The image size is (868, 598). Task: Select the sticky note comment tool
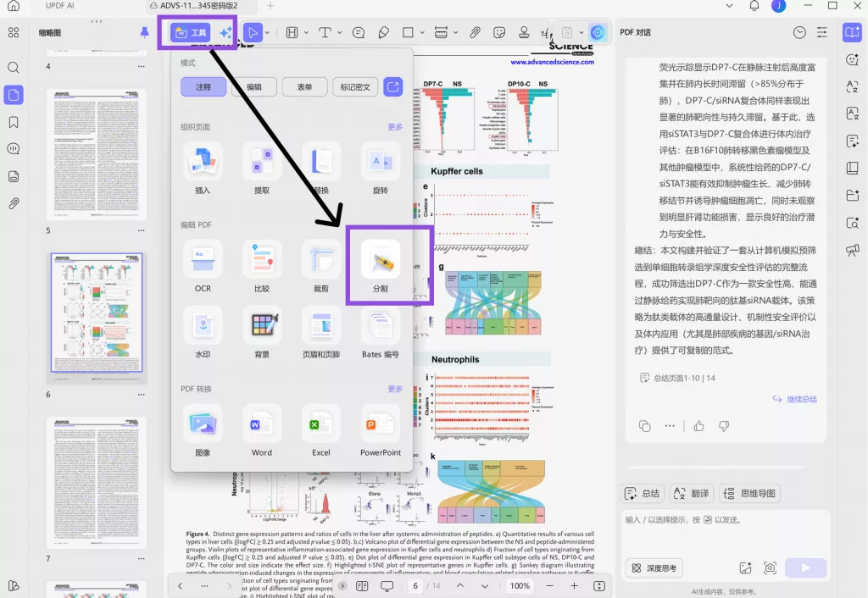359,33
